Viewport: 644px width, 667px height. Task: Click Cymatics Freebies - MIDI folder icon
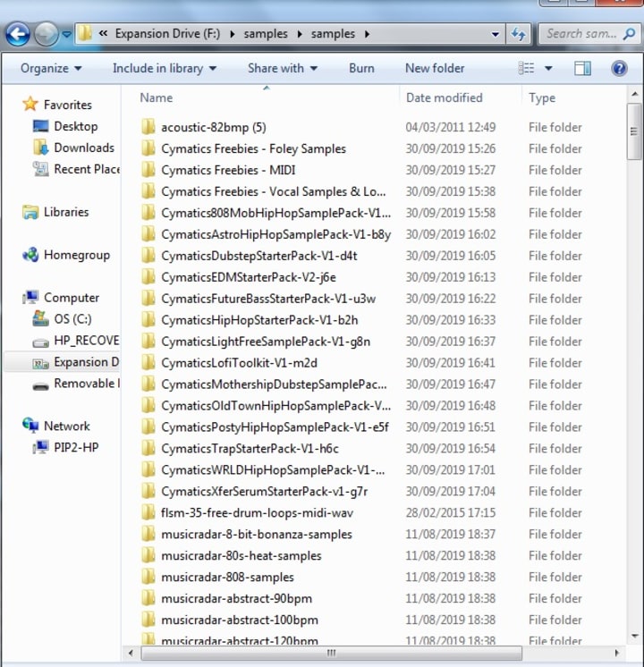pos(148,170)
